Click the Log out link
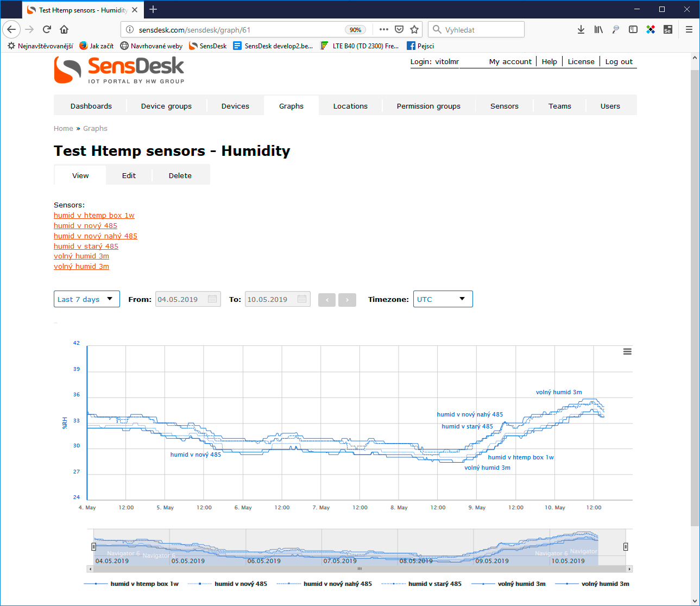This screenshot has width=700, height=606. pos(619,61)
